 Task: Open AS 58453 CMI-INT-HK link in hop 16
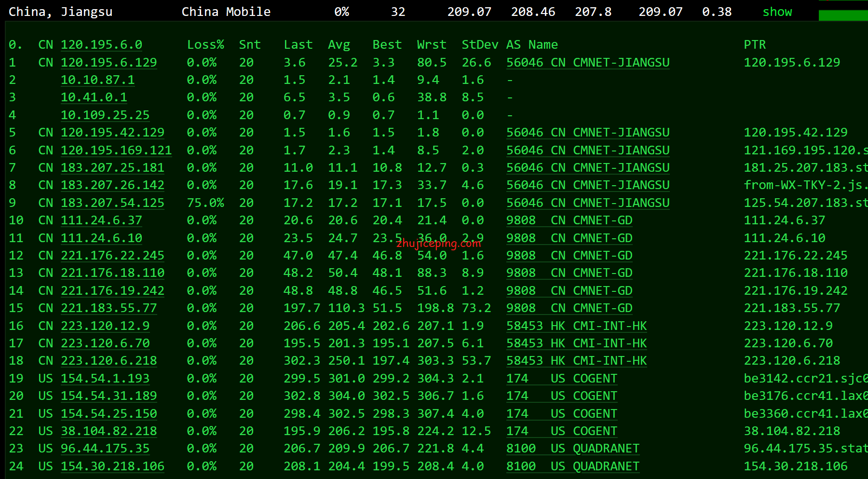[x=577, y=326]
